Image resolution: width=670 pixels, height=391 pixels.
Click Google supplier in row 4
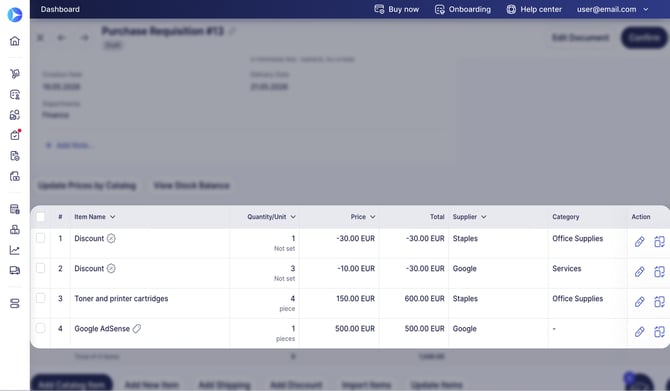point(464,329)
